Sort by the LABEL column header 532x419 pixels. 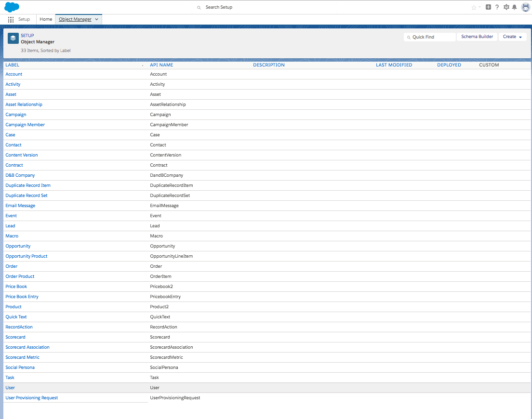[x=12, y=65]
